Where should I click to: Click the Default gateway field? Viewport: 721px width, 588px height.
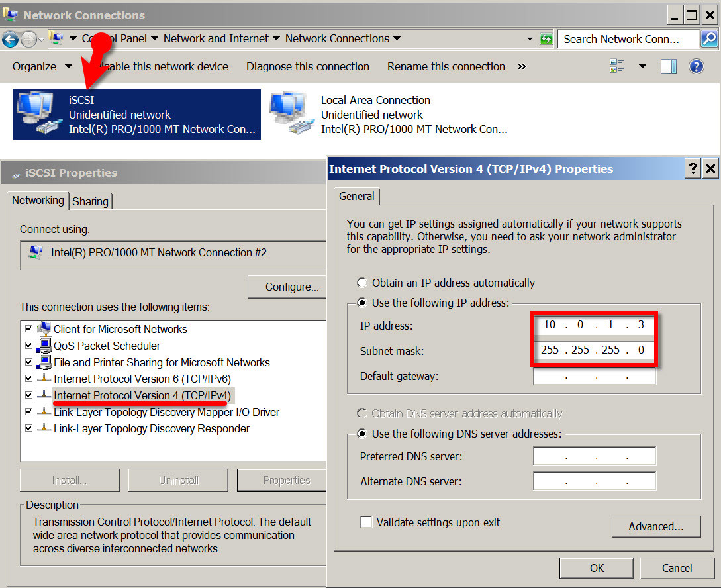(x=595, y=376)
